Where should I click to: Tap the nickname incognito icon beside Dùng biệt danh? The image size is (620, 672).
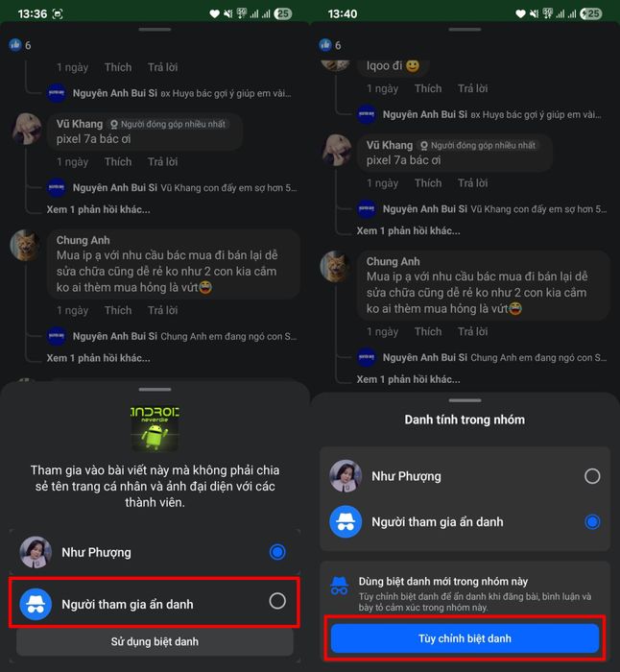pos(339,586)
